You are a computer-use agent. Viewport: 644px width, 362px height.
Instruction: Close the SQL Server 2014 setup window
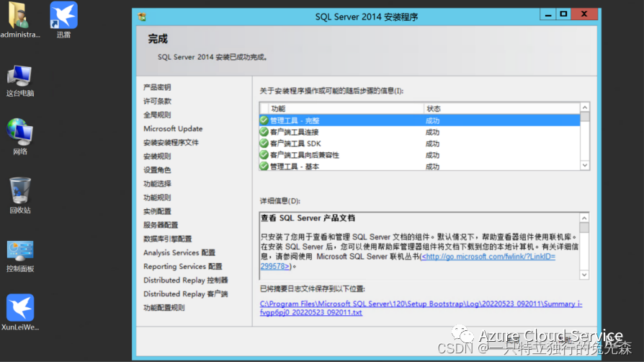click(x=584, y=14)
